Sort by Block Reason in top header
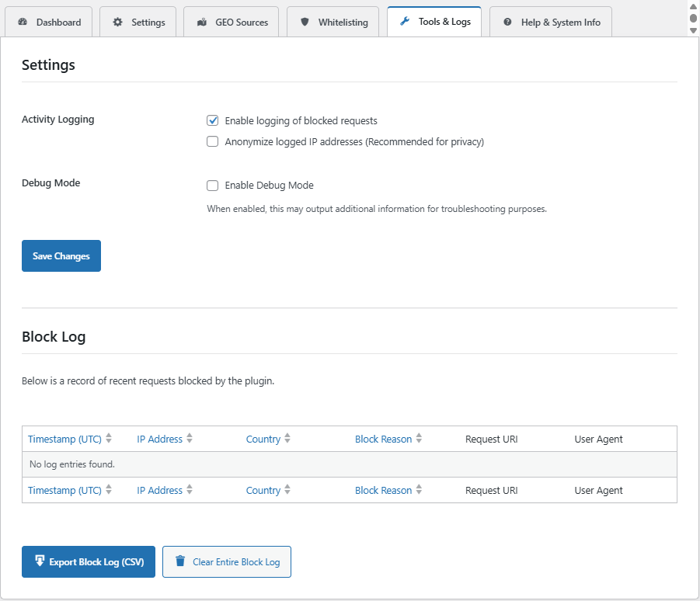 [383, 439]
